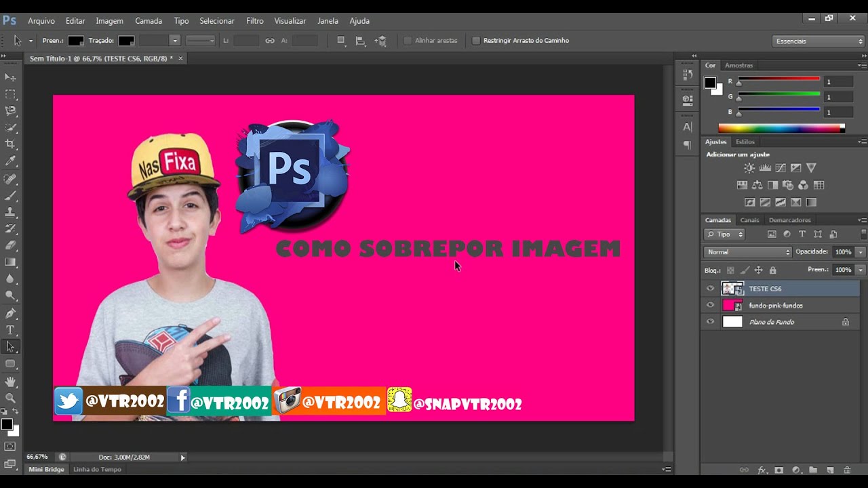Screen dimensions: 868x488
Task: Toggle lock image pixels brush icon
Action: pos(745,270)
